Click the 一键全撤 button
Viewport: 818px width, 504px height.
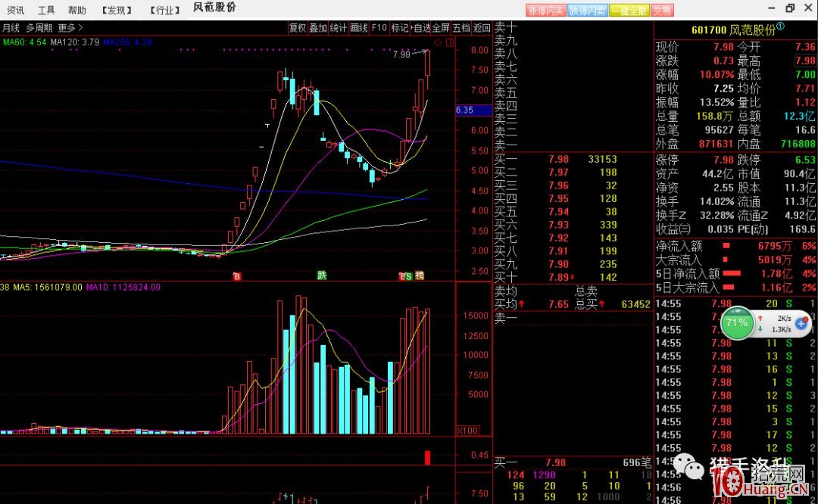(x=629, y=10)
